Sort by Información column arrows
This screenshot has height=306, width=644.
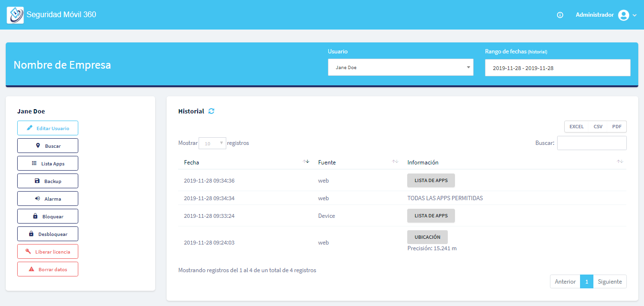pyautogui.click(x=620, y=162)
